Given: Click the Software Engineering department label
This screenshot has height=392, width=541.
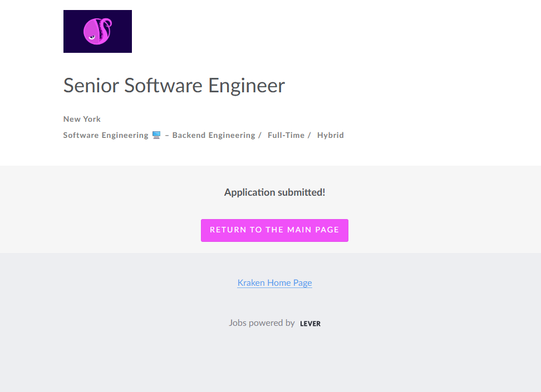Looking at the screenshot, I should [x=106, y=135].
